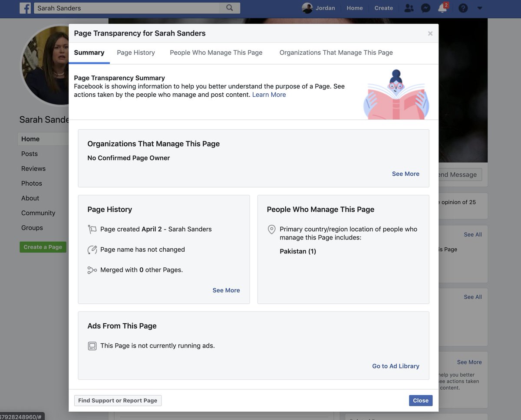The image size is (521, 420).
Task: Go to Ad Library
Action: click(395, 366)
